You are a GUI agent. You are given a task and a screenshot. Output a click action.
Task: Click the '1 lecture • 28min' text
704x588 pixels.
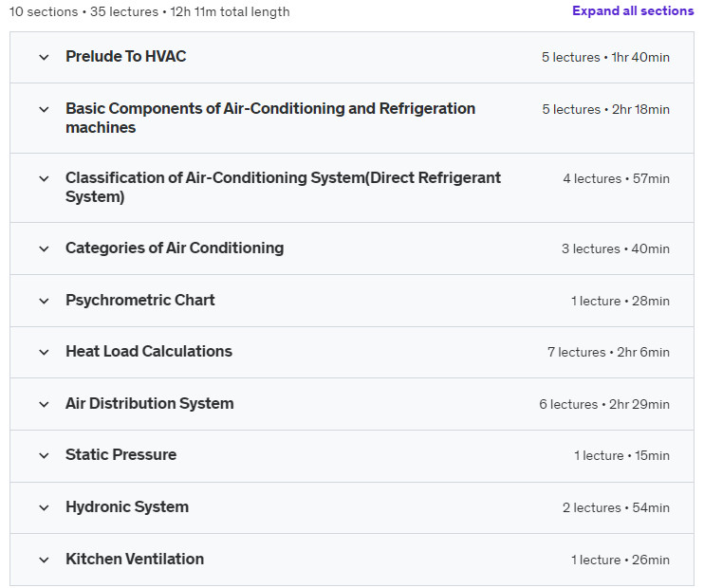[x=621, y=301]
